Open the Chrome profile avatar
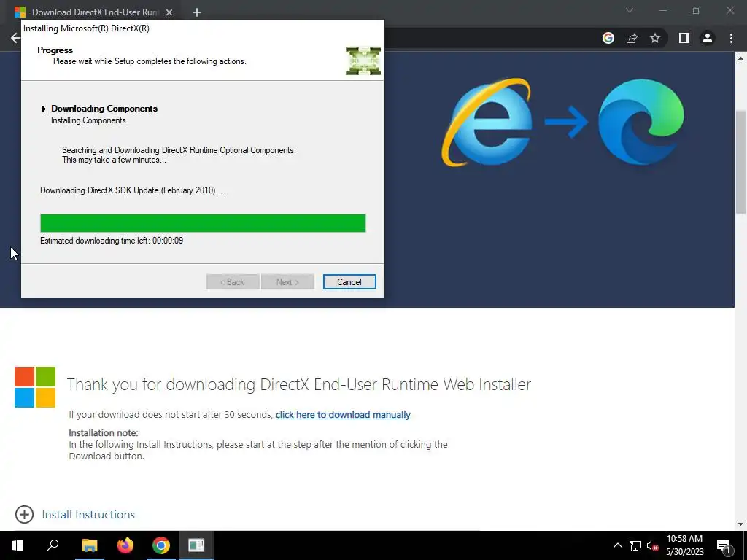 (708, 38)
